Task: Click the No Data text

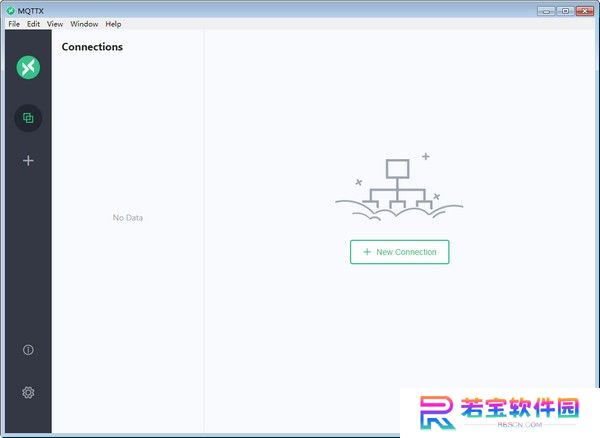Action: pos(128,218)
